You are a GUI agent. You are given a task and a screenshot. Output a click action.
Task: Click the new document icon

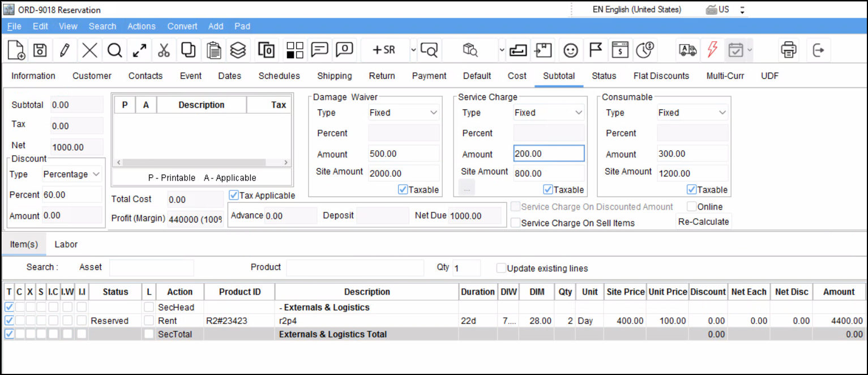pyautogui.click(x=16, y=50)
